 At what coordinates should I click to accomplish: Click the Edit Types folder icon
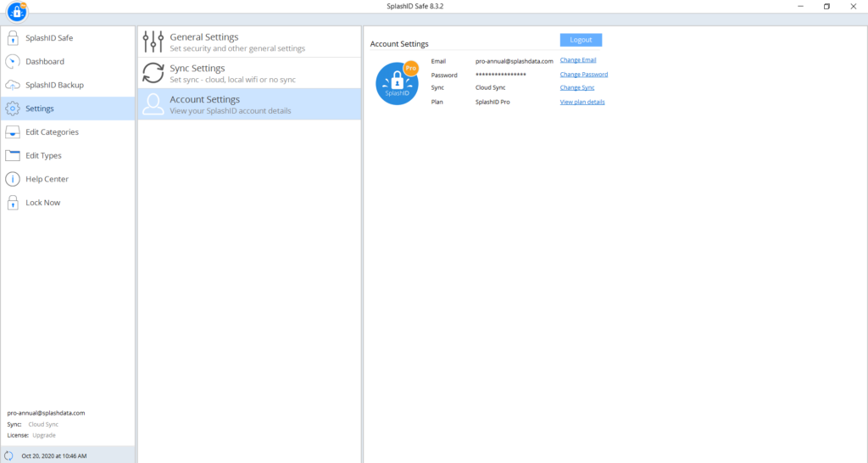(x=13, y=155)
